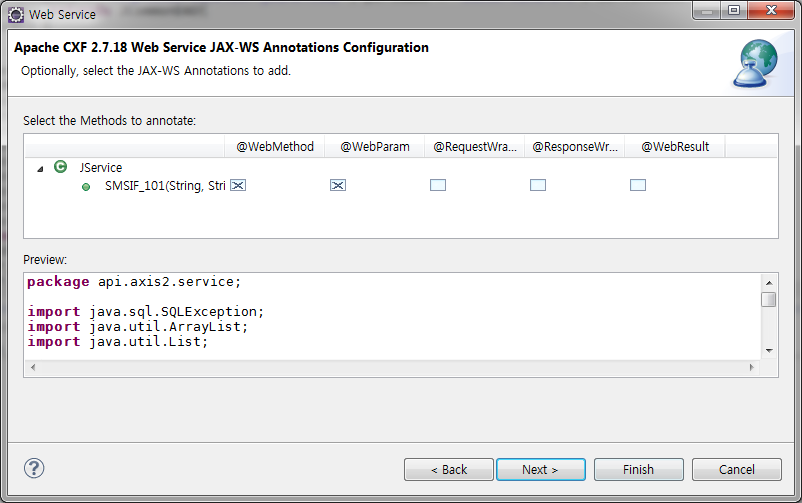This screenshot has width=802, height=503.
Task: Enable @WebResult for SMSIF_101
Action: click(638, 185)
